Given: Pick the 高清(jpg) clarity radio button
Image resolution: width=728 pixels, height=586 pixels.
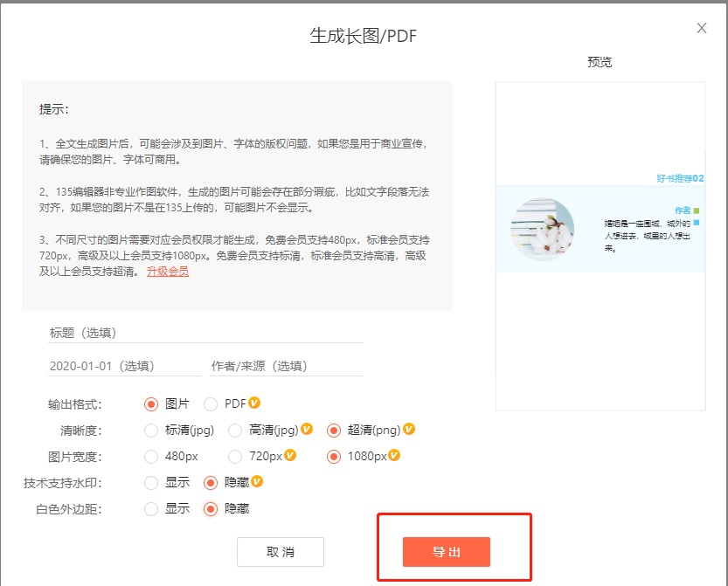Looking at the screenshot, I should (235, 430).
